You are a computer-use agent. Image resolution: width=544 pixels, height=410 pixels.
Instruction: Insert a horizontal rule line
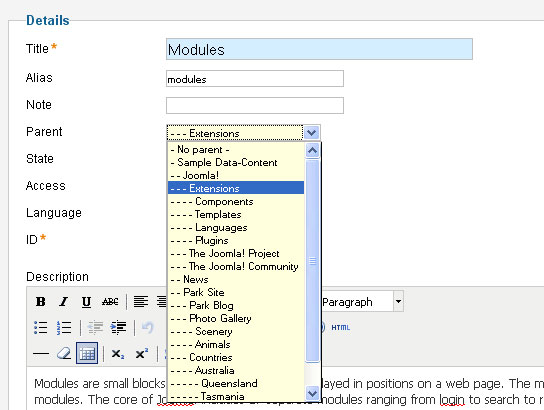(41, 354)
